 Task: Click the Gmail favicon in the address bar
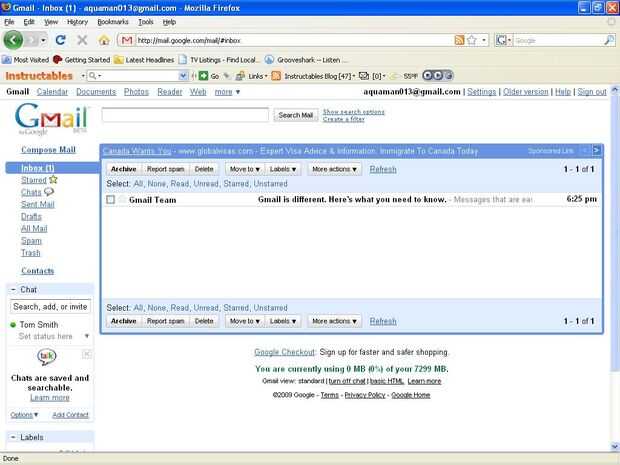[x=127, y=40]
